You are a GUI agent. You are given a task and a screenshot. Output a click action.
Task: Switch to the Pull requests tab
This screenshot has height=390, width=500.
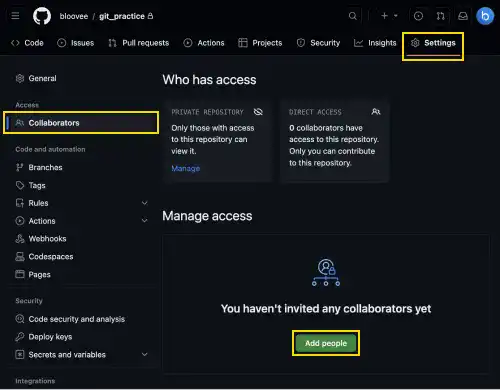click(138, 43)
